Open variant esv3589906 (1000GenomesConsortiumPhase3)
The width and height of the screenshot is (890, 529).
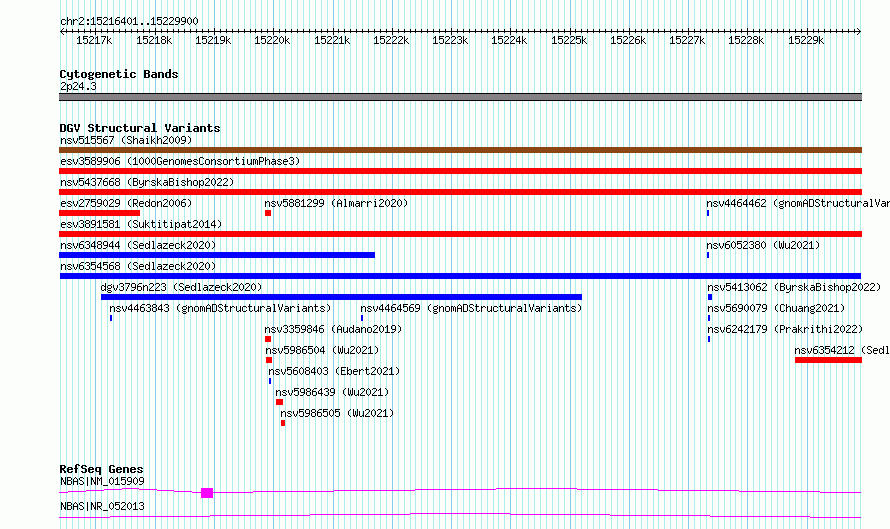tap(460, 171)
